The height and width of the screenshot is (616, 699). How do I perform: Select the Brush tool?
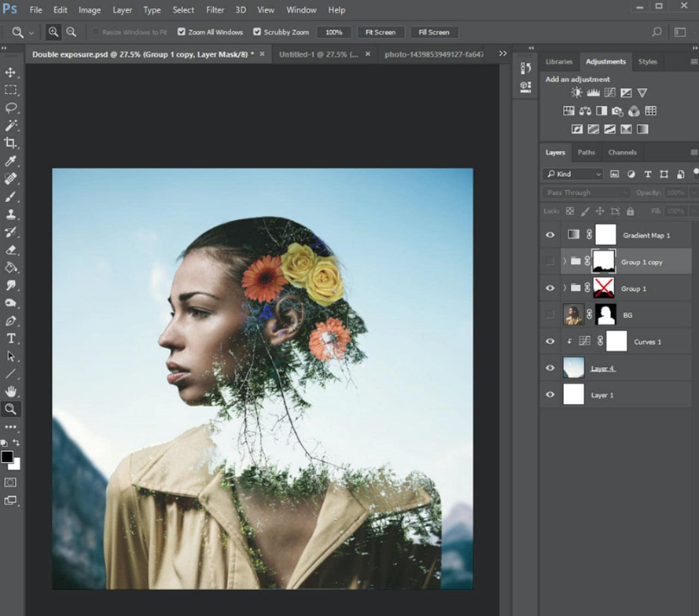[x=11, y=196]
